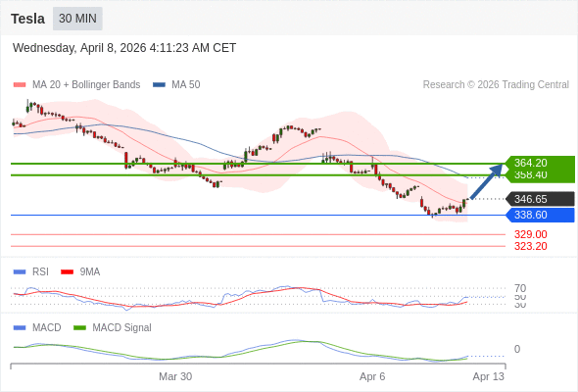The image size is (578, 392).
Task: Click the 338.60 blue pivot tag
Action: (540, 215)
